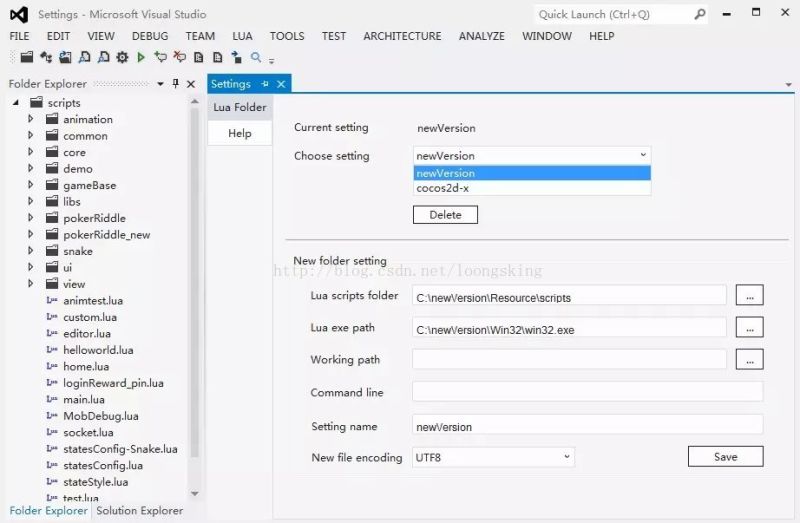Click the Visual Studio logo icon
This screenshot has width=800, height=523.
click(x=19, y=14)
